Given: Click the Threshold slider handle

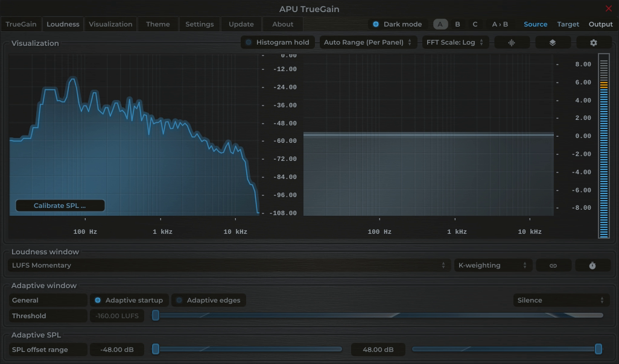Looking at the screenshot, I should pyautogui.click(x=156, y=315).
